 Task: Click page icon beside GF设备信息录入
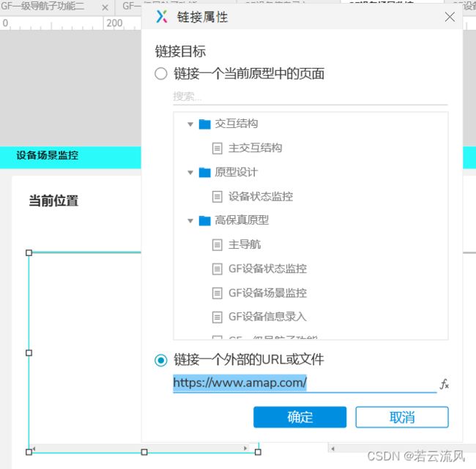tap(217, 317)
